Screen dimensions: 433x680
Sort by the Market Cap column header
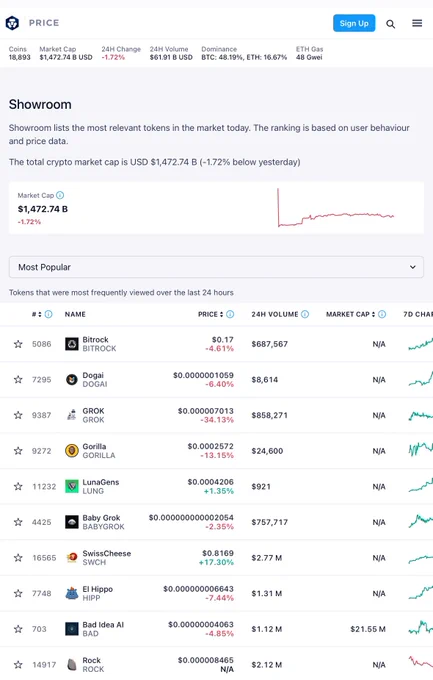(x=350, y=314)
